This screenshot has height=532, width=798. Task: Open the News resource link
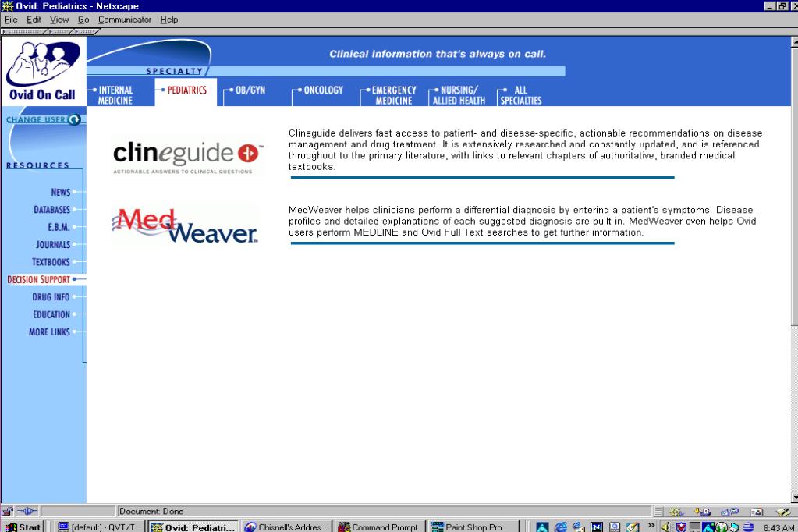click(x=61, y=192)
